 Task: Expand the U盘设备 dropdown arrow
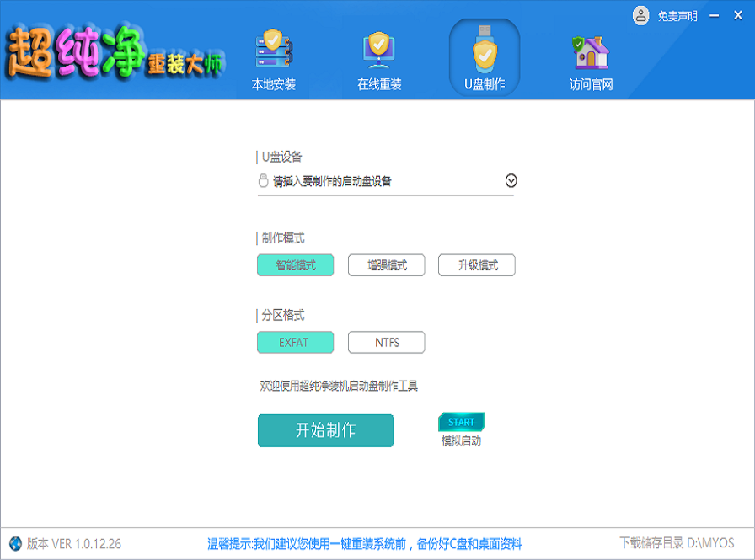coord(511,180)
